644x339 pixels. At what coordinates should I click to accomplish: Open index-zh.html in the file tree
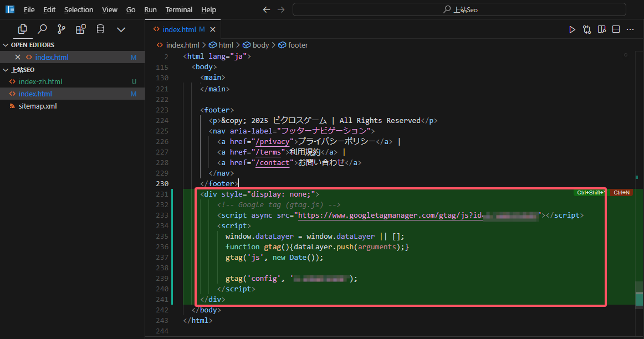click(72, 81)
